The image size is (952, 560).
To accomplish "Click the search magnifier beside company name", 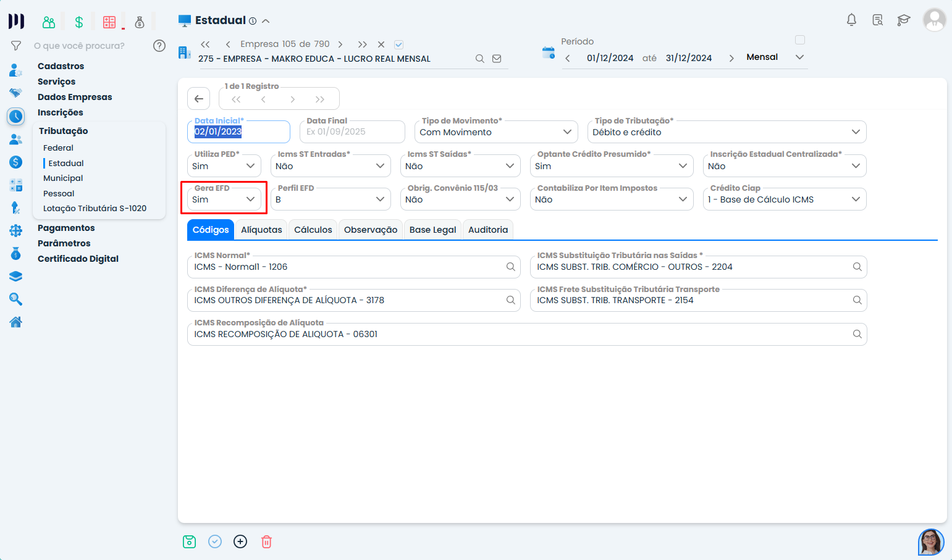I will 479,59.
